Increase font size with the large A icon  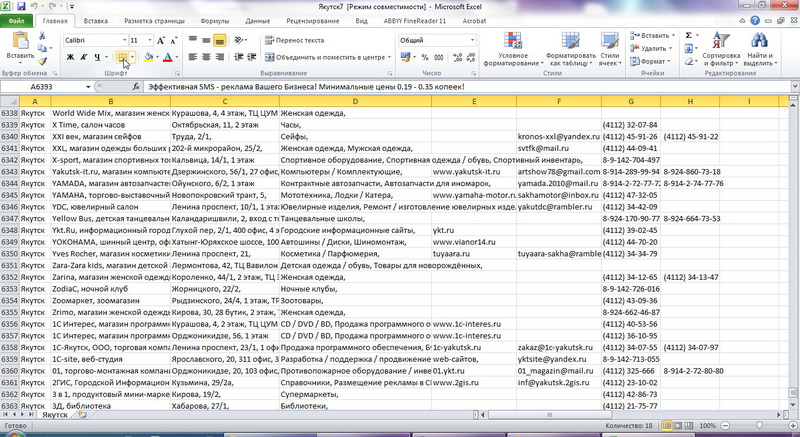(x=161, y=40)
